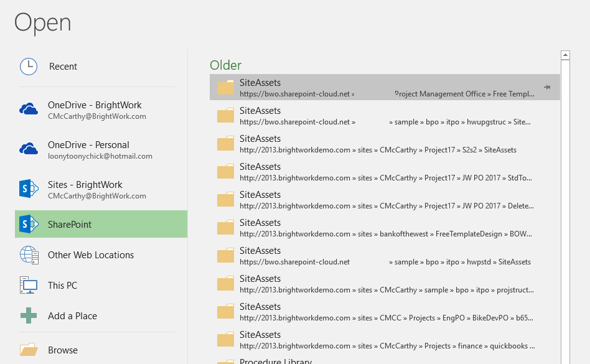Click folder icon of Delete... SiteAssets entry
590x364 pixels.
pyautogui.click(x=225, y=199)
